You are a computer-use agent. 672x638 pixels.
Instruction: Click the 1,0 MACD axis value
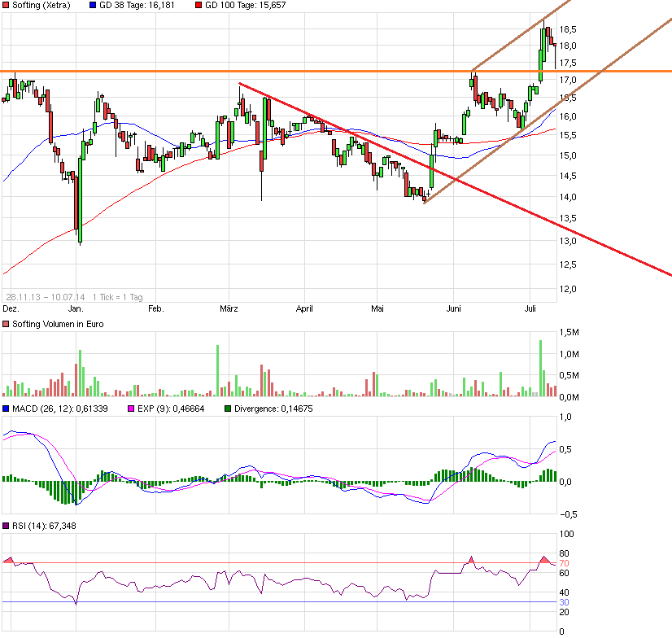click(x=565, y=417)
